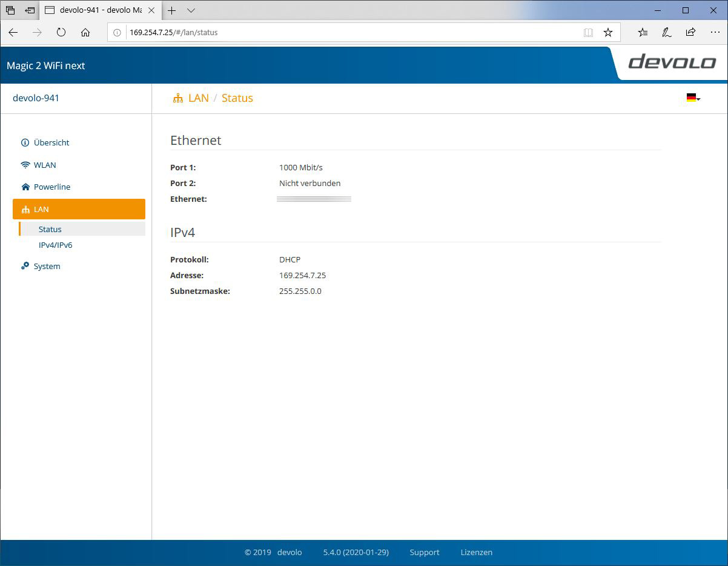Add page to favorites with star icon
728x566 pixels.
pos(608,33)
